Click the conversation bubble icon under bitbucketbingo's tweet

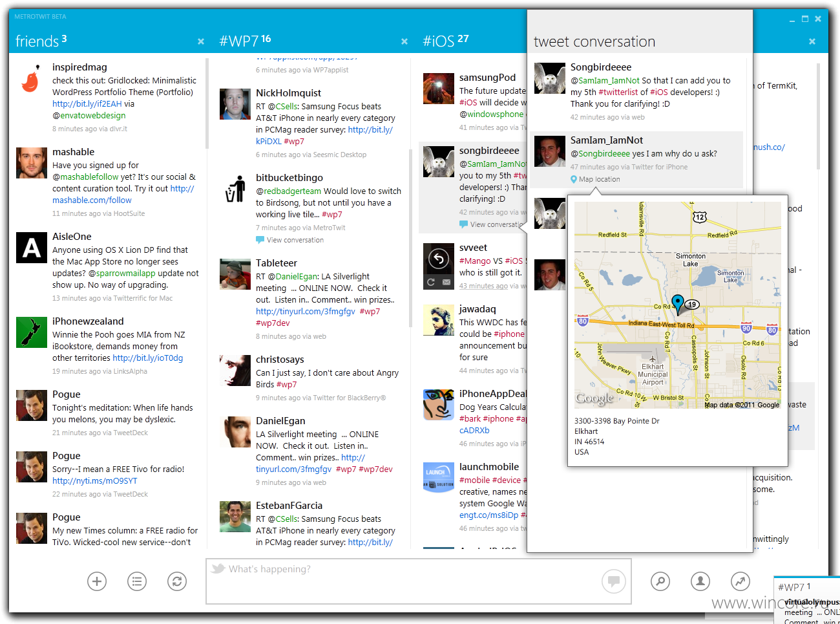pos(260,240)
